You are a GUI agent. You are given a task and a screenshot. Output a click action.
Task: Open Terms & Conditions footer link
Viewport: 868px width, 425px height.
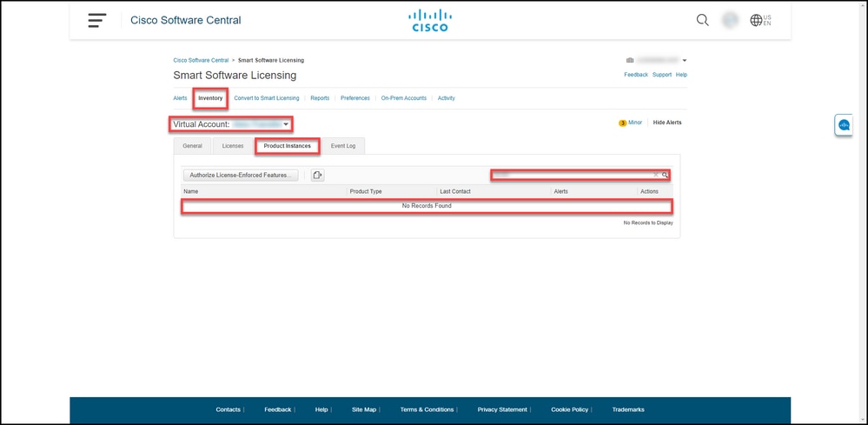(x=427, y=409)
